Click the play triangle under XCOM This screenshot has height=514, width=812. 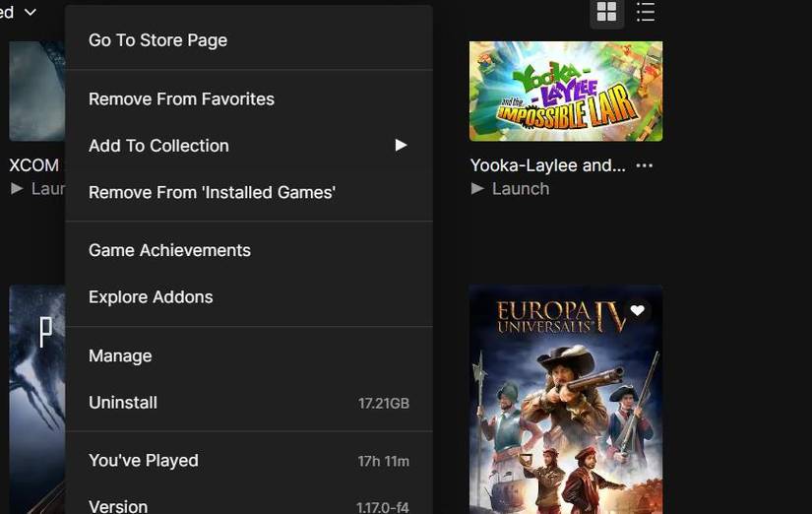[x=17, y=188]
